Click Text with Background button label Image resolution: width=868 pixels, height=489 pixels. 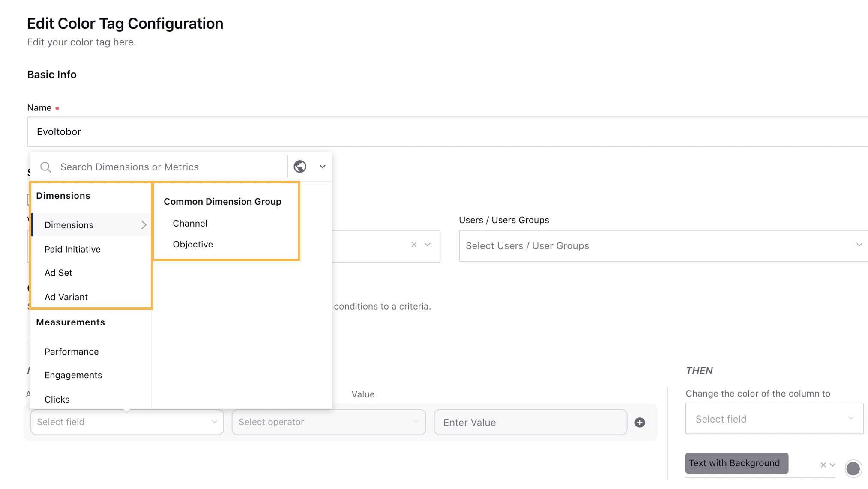pos(735,463)
